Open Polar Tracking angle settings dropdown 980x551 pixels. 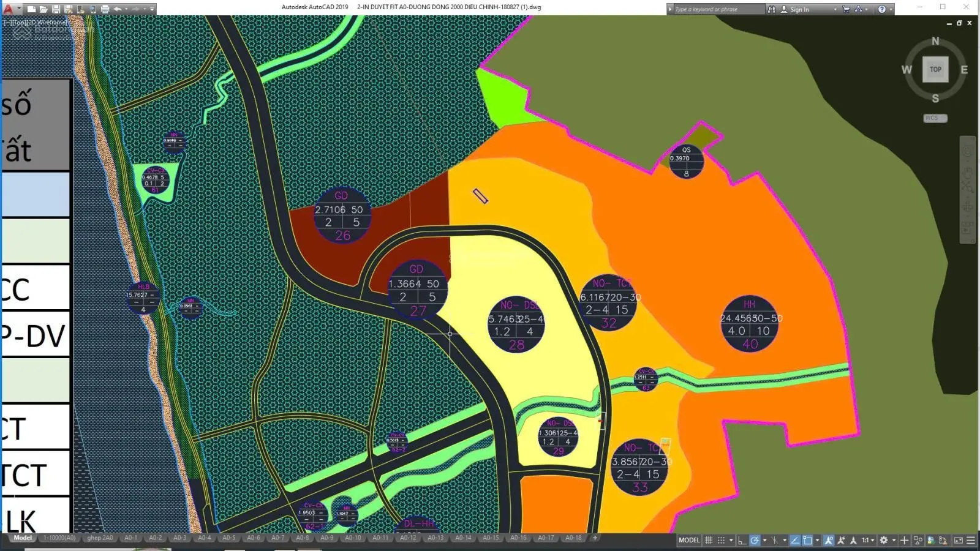[764, 540]
